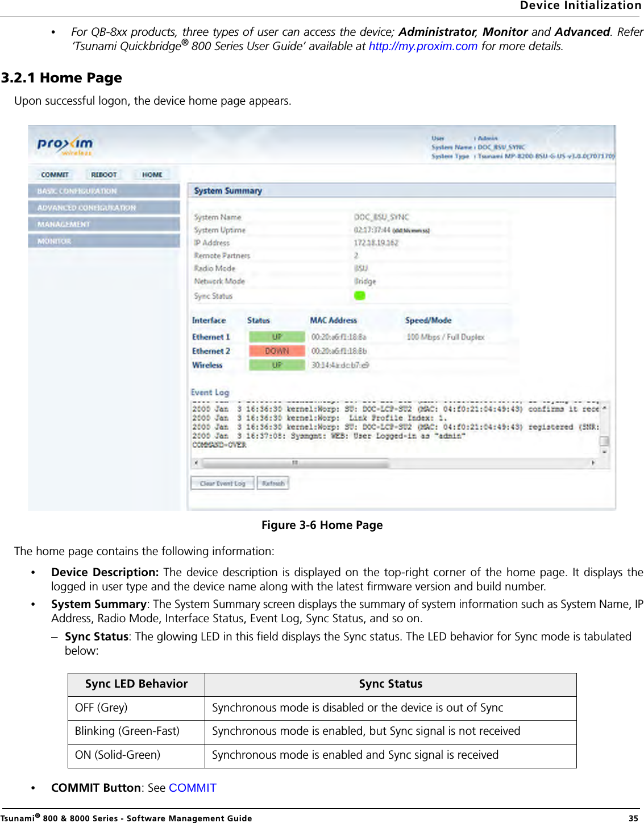Image resolution: width=644 pixels, height=823 pixels.
Task: Click 'ON (Solid-Green)' table cell
Action: (x=136, y=755)
